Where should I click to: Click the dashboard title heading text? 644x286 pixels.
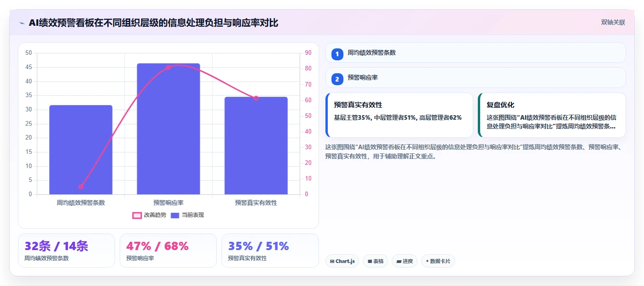pyautogui.click(x=153, y=23)
